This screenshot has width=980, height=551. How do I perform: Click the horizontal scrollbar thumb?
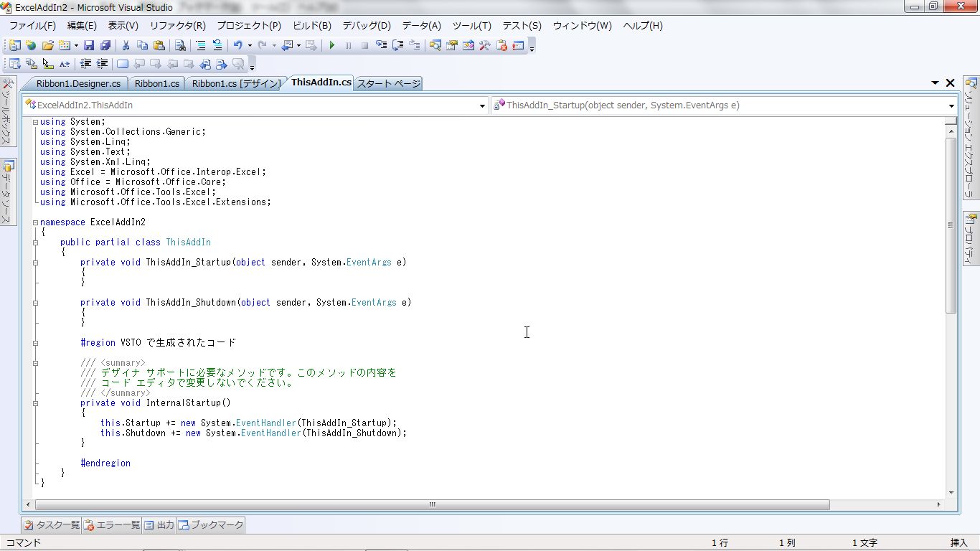[x=432, y=504]
